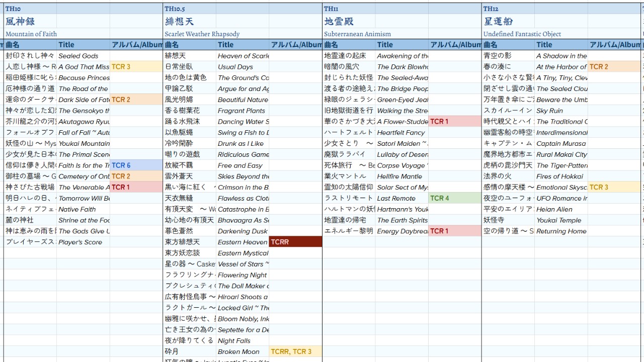Click the Youkai Temple cell
The image size is (644, 362).
coord(561,220)
